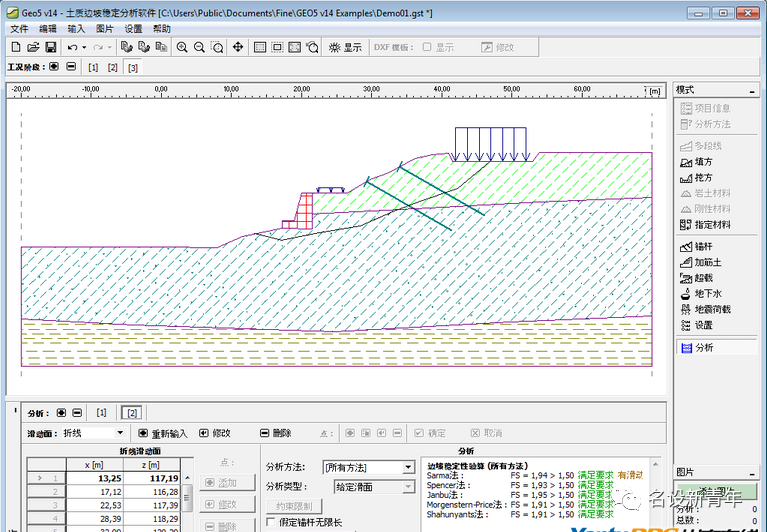Open 分析类型 给定滑面 dropdown

coord(374,487)
